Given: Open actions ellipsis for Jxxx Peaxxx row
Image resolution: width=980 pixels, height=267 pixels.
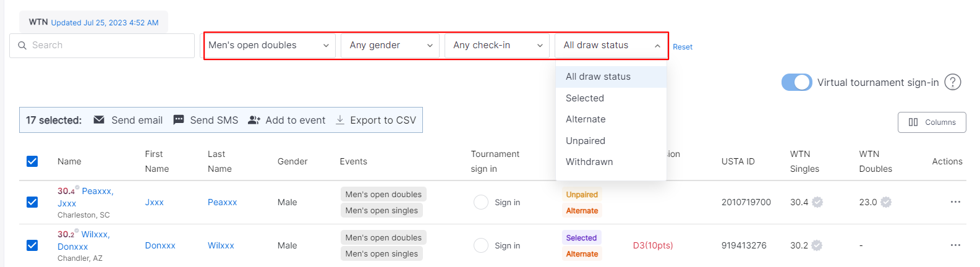Looking at the screenshot, I should point(955,202).
